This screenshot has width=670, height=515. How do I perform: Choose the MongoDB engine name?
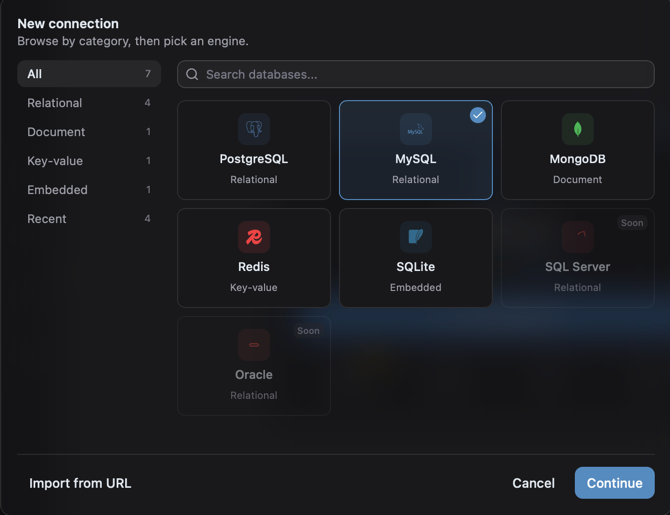click(x=578, y=159)
